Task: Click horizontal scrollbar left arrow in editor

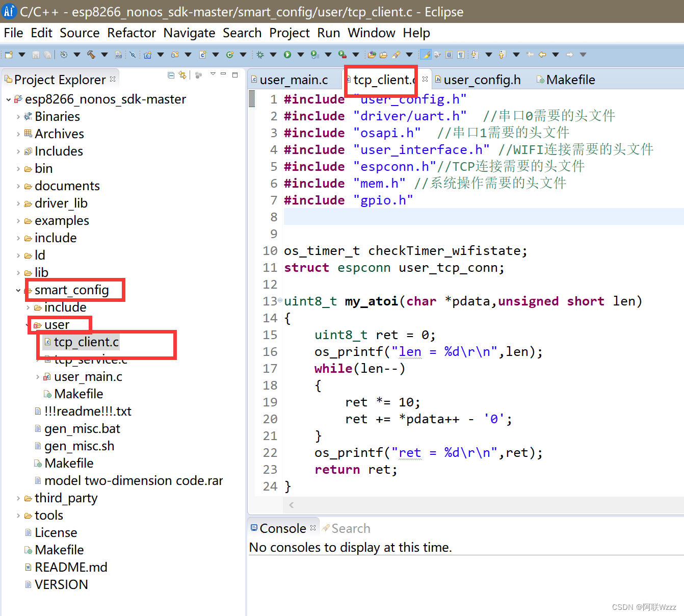Action: coord(291,505)
